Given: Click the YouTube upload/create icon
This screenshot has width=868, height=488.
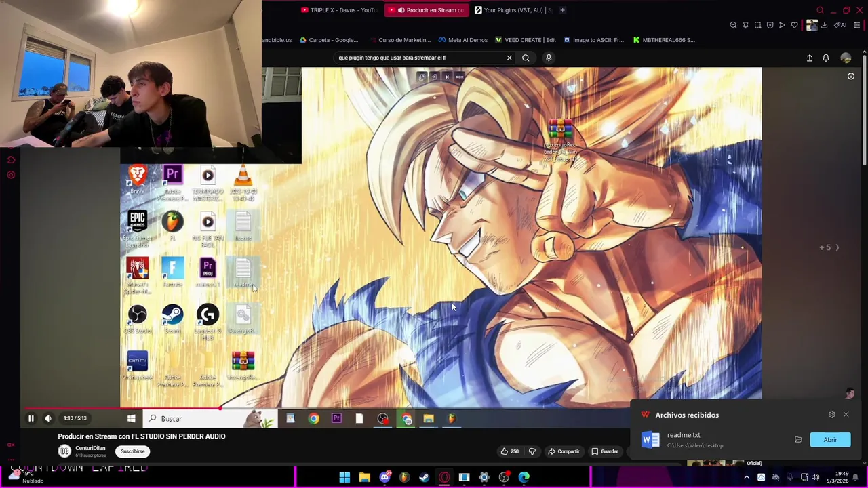Looking at the screenshot, I should tap(809, 58).
